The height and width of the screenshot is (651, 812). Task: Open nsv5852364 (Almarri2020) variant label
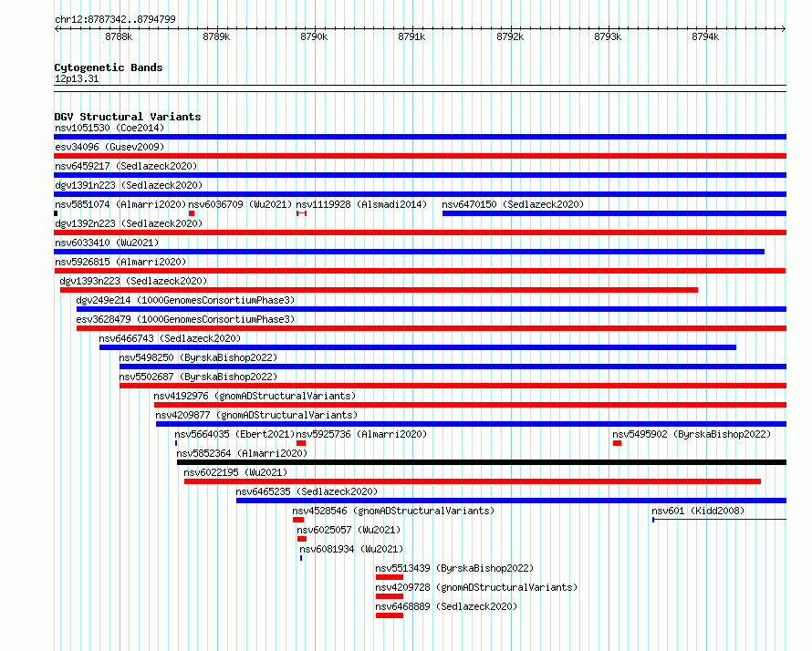(242, 453)
